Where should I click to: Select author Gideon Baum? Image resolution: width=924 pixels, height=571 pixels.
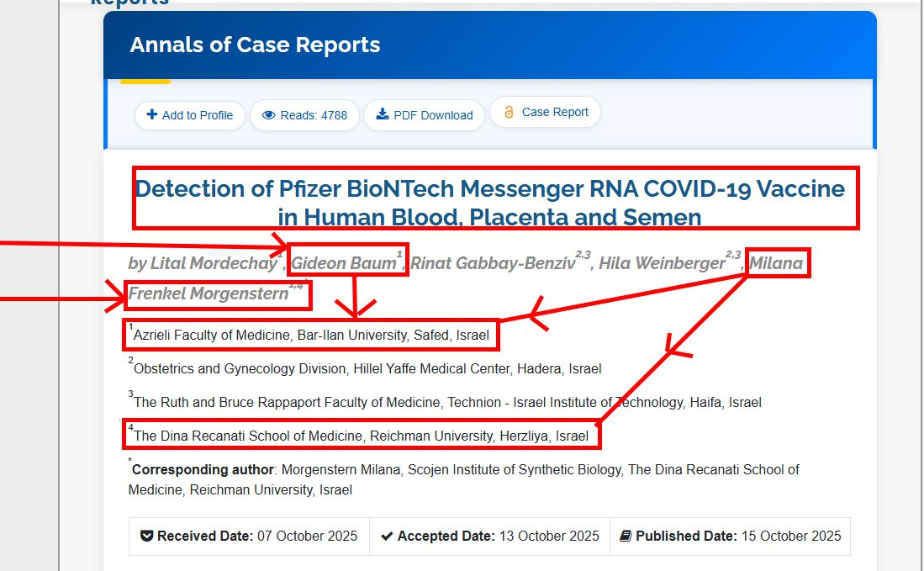344,263
